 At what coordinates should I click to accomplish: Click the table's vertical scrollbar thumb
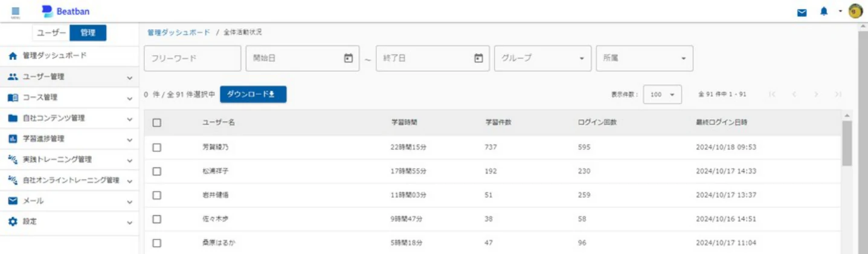click(847, 144)
